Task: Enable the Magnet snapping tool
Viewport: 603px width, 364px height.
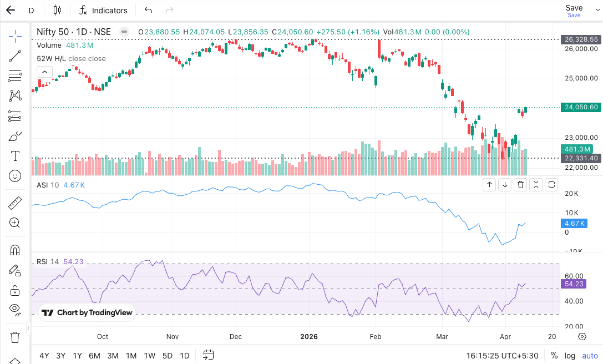Action: pos(15,250)
